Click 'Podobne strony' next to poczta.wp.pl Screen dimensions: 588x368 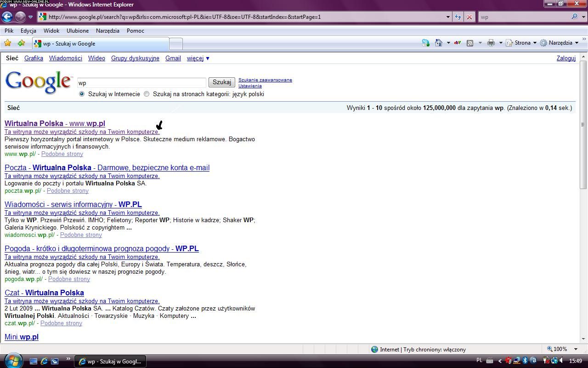(x=68, y=191)
